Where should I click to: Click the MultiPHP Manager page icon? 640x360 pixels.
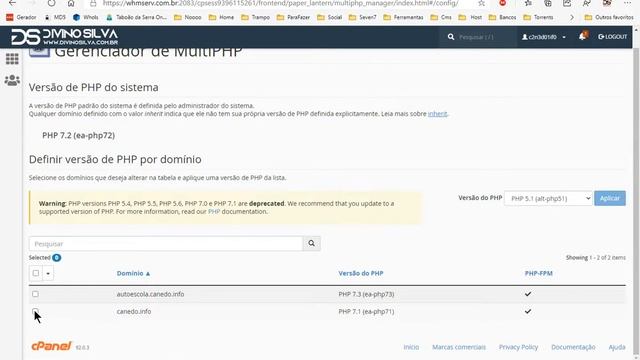point(39,52)
